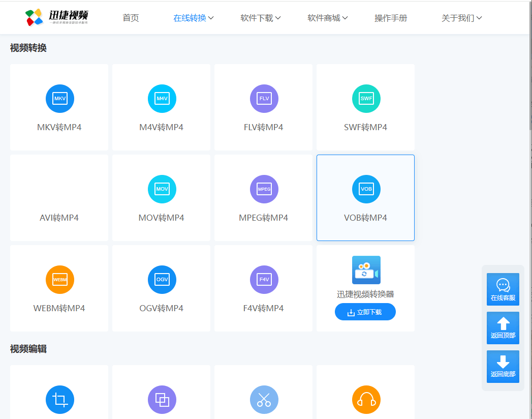532x419 pixels.
Task: Go to the 首页 menu item
Action: pyautogui.click(x=130, y=17)
